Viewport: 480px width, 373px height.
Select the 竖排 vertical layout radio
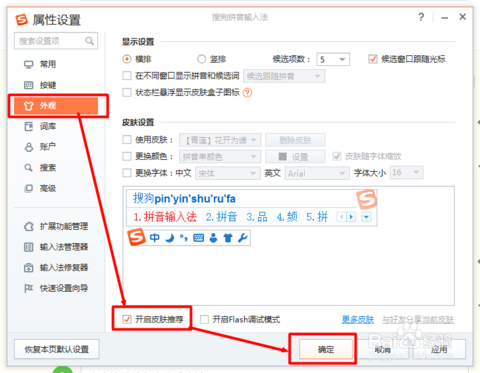click(201, 59)
